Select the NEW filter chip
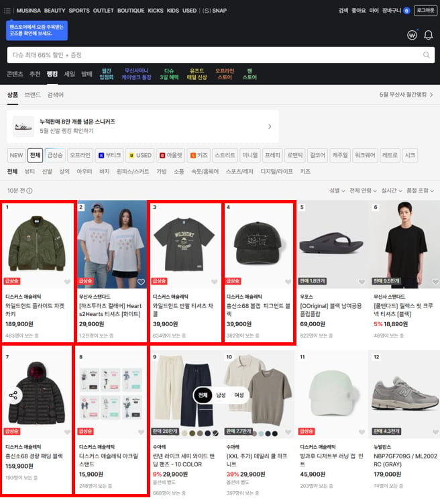 tap(16, 155)
